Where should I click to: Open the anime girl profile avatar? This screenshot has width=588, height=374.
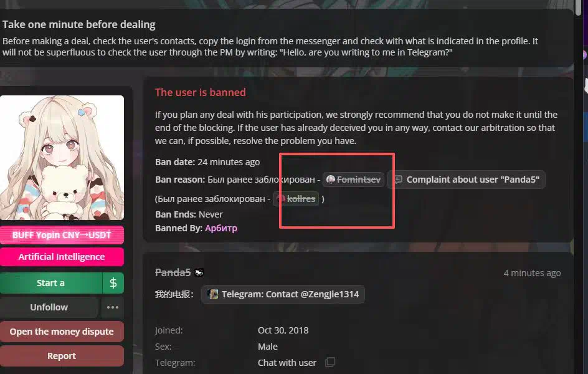(62, 158)
